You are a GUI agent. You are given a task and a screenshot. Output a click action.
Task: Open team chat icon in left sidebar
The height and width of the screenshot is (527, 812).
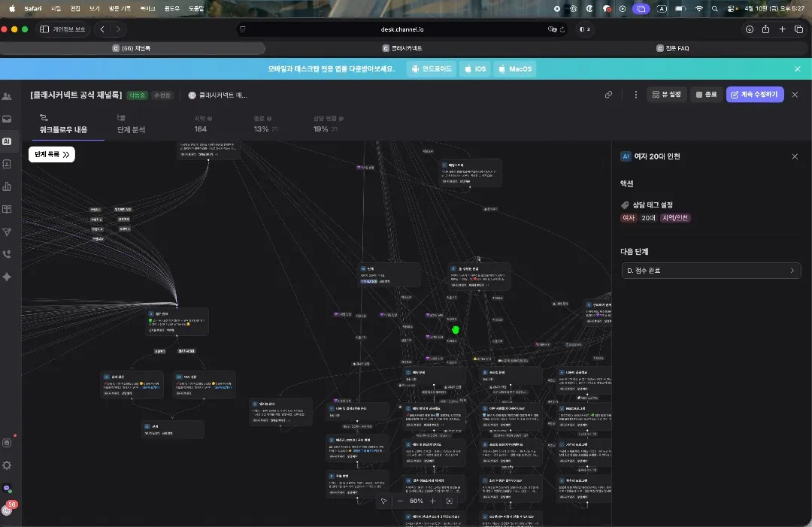click(7, 96)
